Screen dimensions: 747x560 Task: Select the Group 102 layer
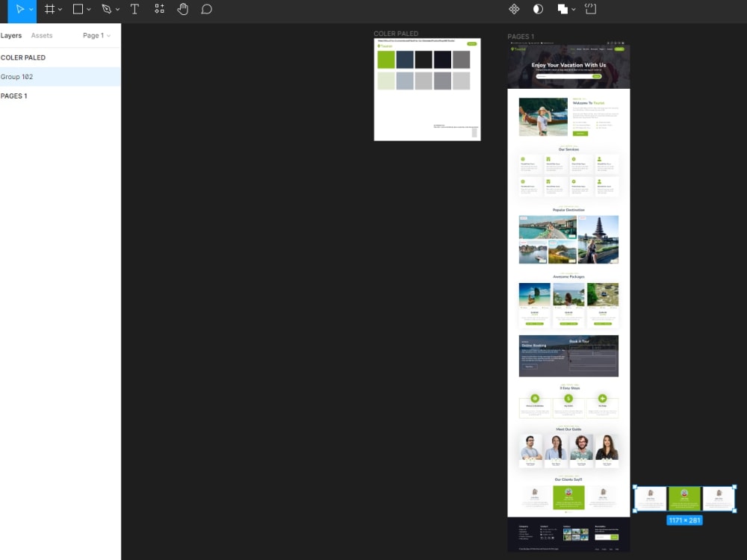point(61,77)
